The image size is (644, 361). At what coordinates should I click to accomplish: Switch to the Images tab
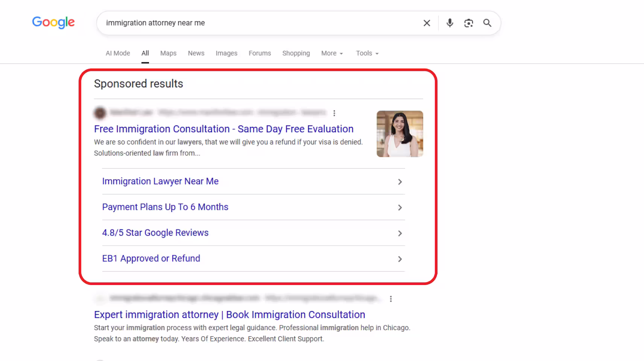226,53
